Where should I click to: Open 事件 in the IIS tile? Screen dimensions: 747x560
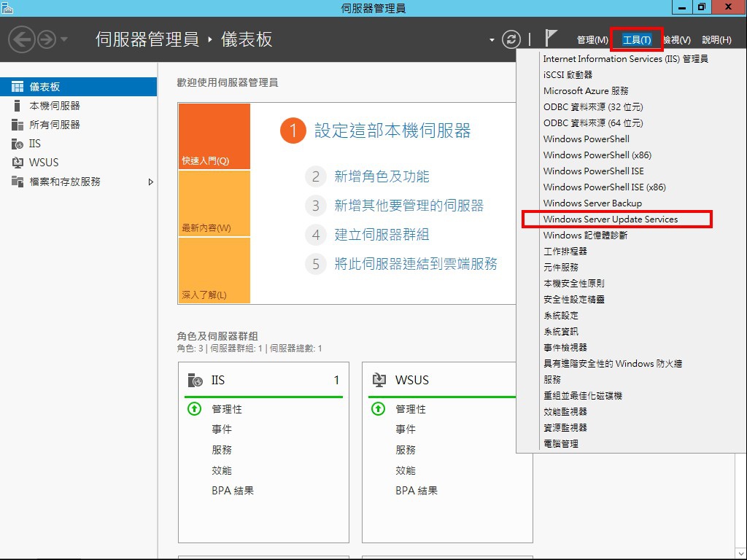222,429
